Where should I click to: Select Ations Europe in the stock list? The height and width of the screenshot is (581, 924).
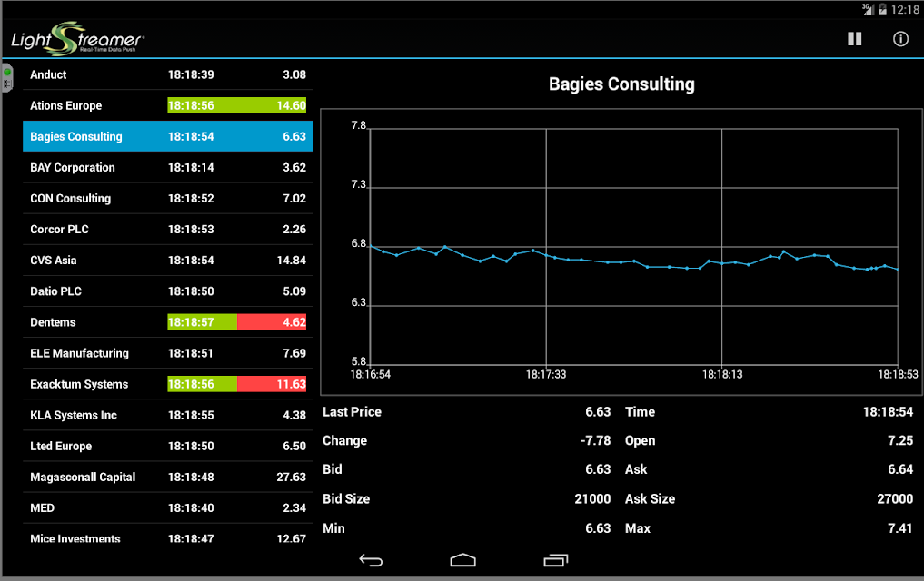(168, 105)
